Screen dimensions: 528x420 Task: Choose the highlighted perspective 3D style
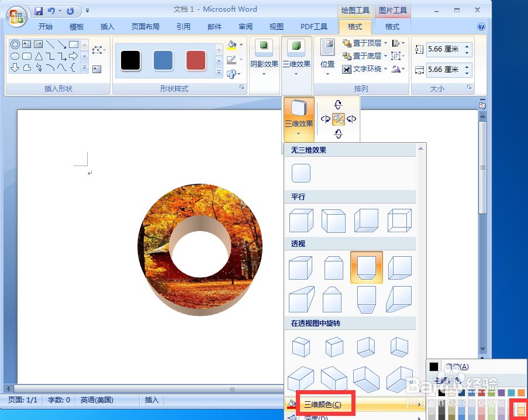click(367, 267)
